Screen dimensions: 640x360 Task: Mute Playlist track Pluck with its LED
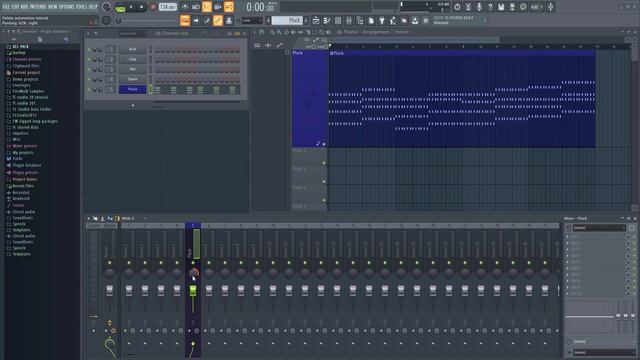[324, 144]
